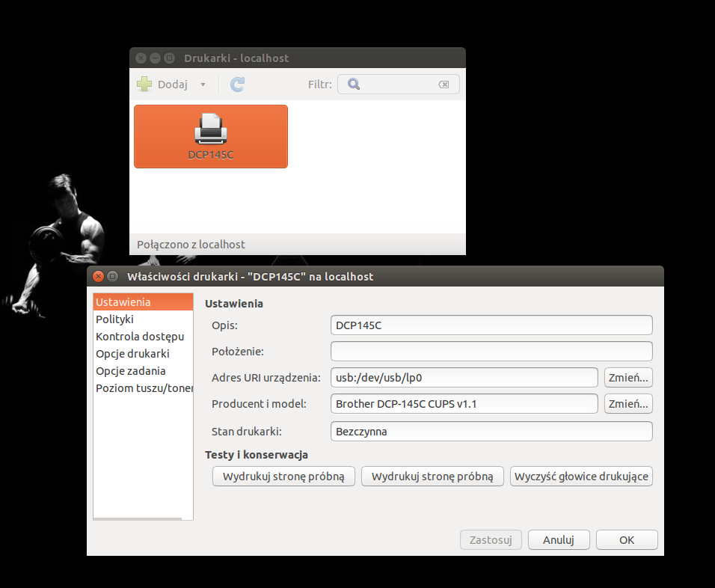Maximize the Właściwości drukarki dialog
This screenshot has width=715, height=588.
pyautogui.click(x=112, y=276)
